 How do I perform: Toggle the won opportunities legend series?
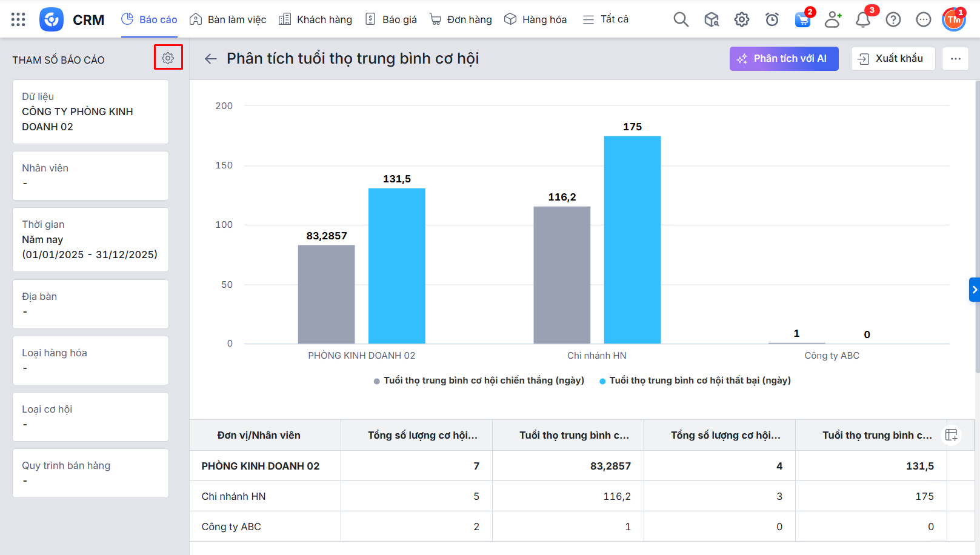[x=479, y=381]
